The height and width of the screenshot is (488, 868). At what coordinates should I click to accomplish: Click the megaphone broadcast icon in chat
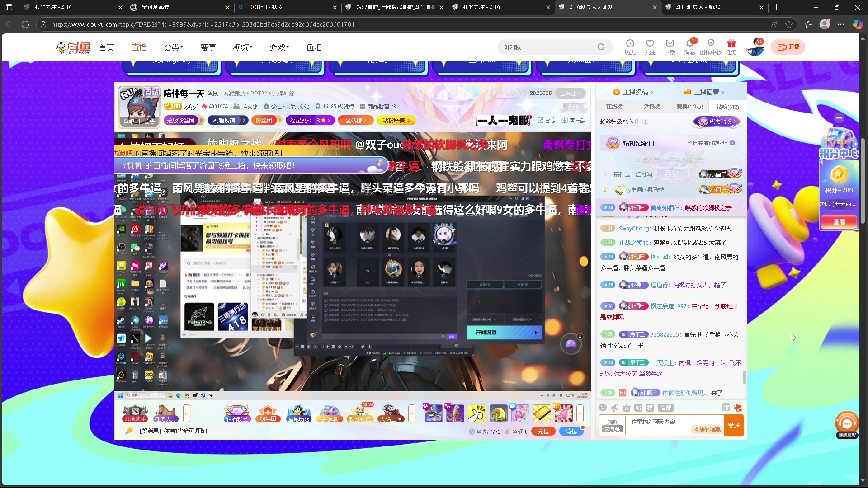pos(614,408)
